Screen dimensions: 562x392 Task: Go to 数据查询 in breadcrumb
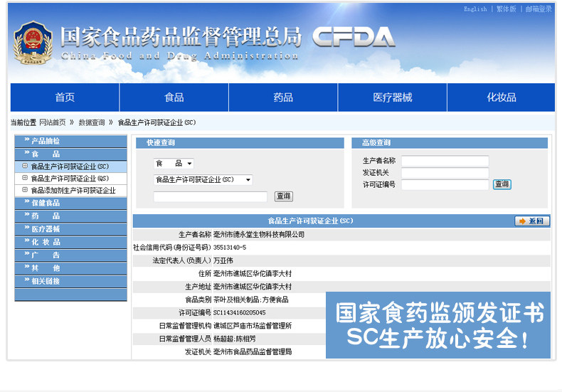(x=92, y=122)
